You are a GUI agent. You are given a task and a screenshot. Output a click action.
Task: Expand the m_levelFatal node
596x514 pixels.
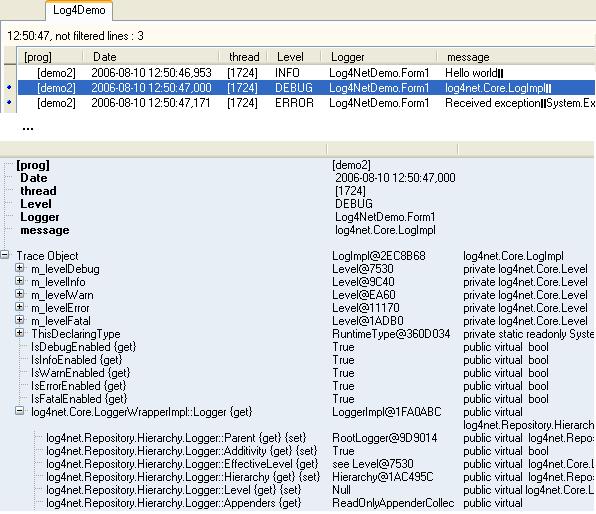(x=19, y=320)
